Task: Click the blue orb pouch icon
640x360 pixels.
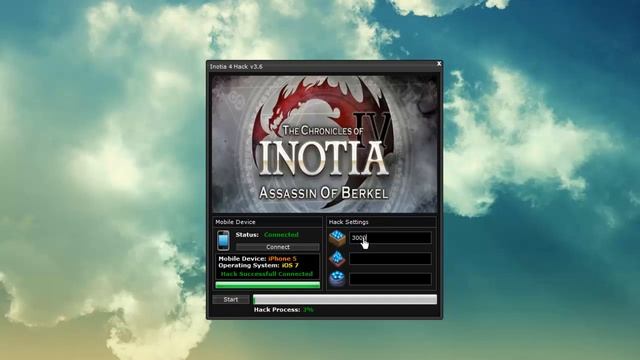Action: tap(337, 279)
